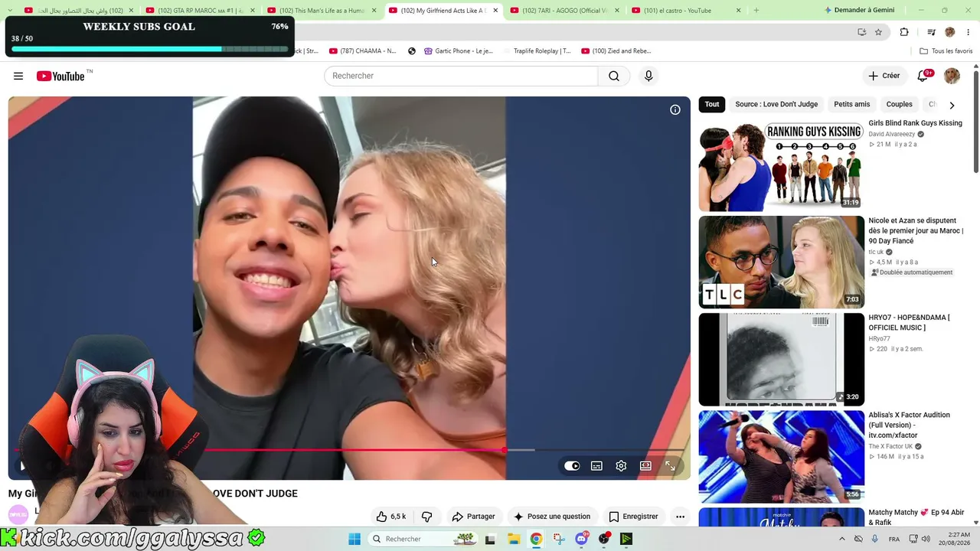Open Chrome extensions puzzle icon

click(x=904, y=32)
